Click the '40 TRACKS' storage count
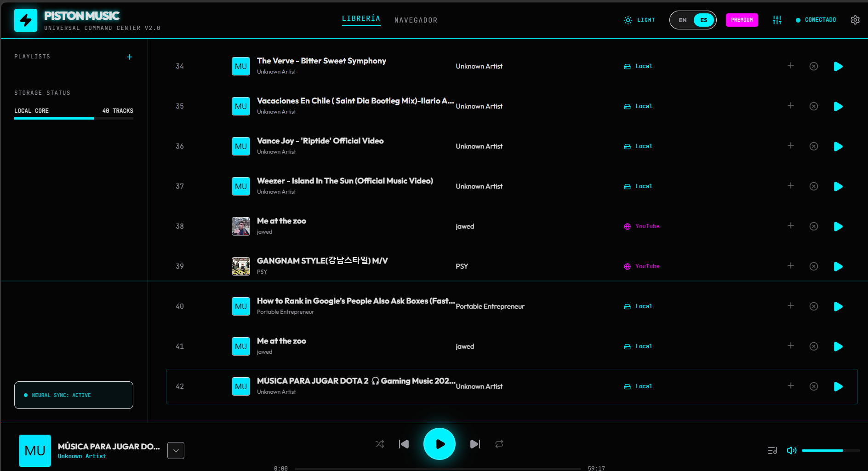 coord(118,111)
